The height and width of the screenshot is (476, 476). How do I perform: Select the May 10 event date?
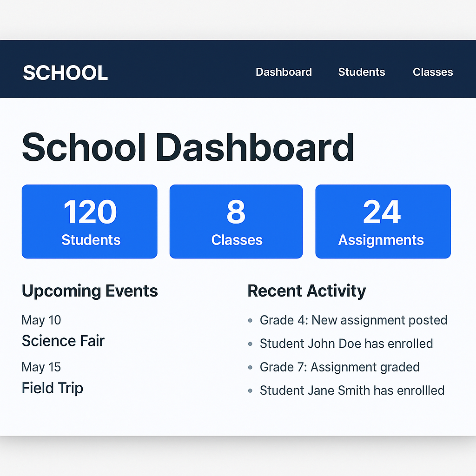(41, 320)
